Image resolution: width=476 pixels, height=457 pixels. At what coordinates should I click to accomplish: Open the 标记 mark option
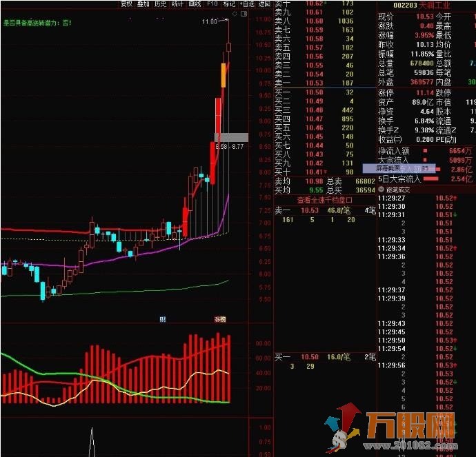(229, 3)
